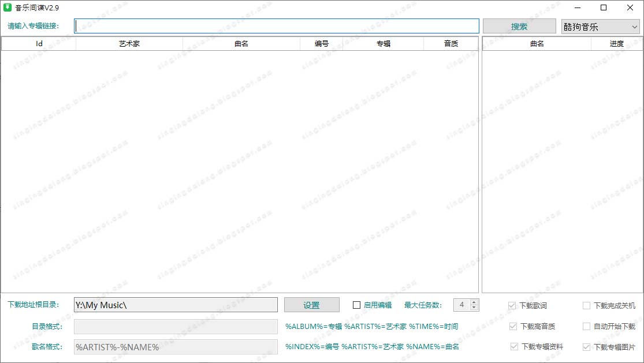The height and width of the screenshot is (363, 644).
Task: Minimize the 音乐间谍 window
Action: point(578,8)
